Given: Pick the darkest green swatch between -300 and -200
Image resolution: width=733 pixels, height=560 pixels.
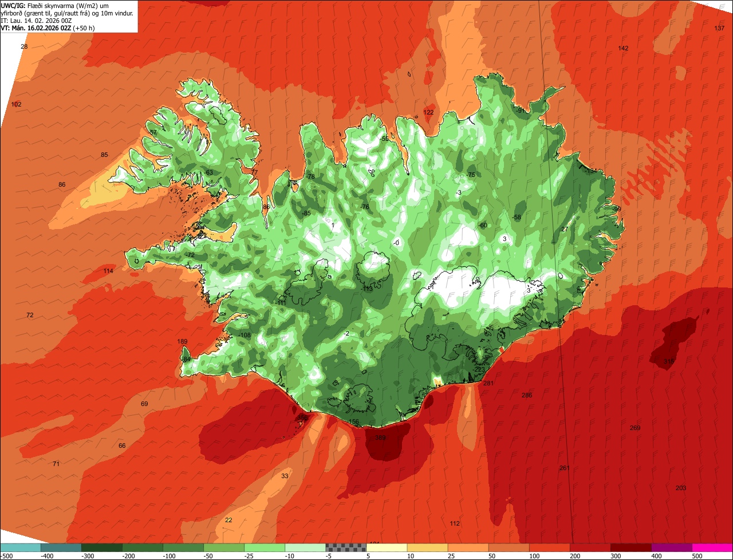Looking at the screenshot, I should (101, 547).
